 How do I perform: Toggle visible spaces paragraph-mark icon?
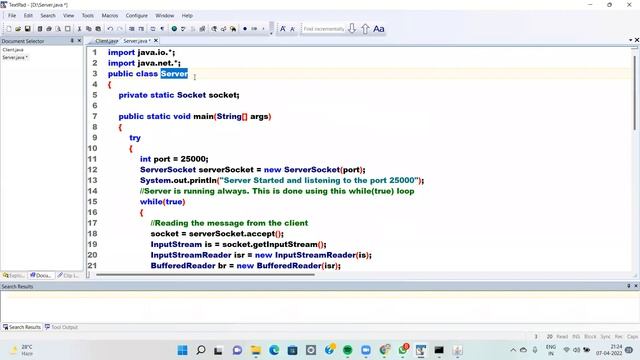tap(162, 29)
